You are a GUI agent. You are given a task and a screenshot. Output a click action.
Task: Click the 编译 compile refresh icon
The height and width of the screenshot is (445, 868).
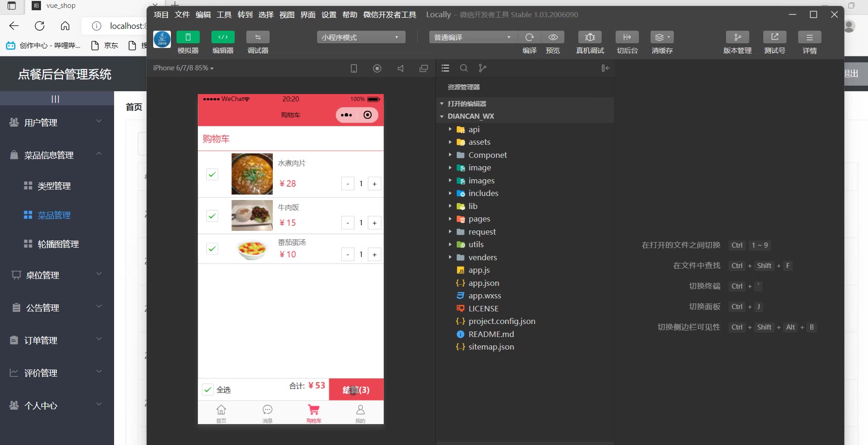click(529, 37)
